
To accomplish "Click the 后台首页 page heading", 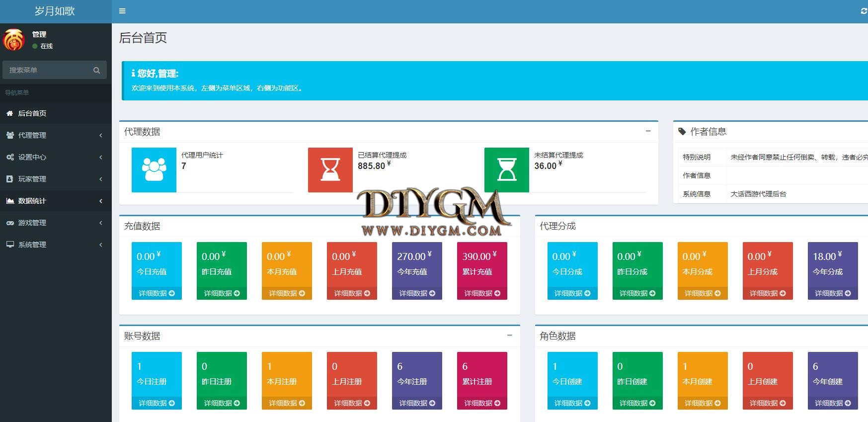I will pos(143,38).
